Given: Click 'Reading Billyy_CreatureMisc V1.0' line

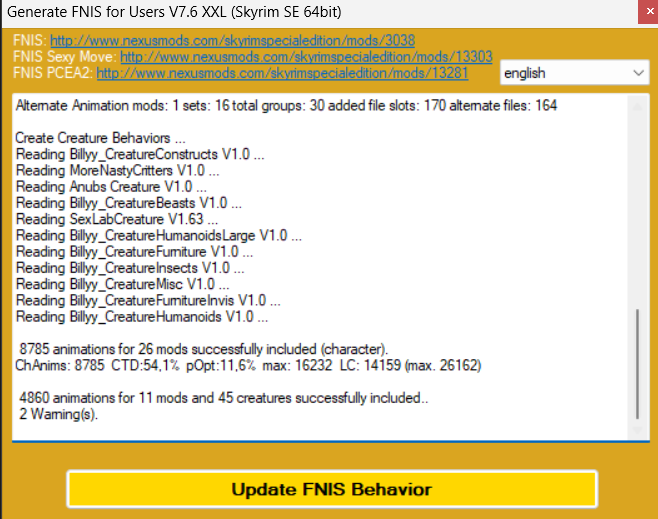Looking at the screenshot, I should [122, 284].
